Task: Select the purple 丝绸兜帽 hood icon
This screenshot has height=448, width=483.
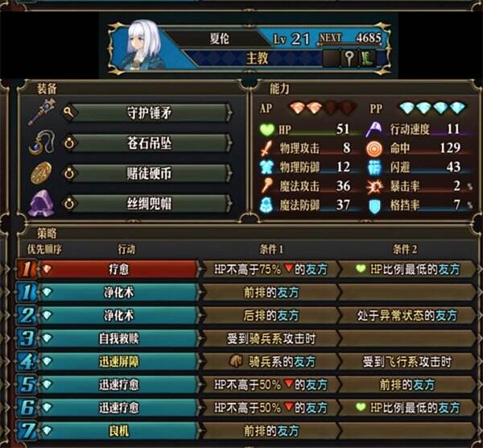Action: [42, 203]
